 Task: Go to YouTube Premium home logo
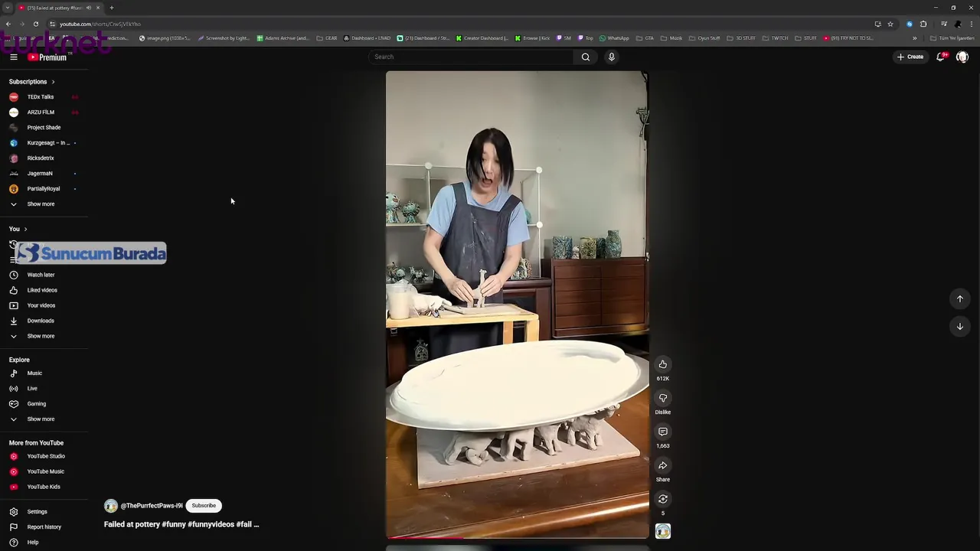click(x=47, y=57)
